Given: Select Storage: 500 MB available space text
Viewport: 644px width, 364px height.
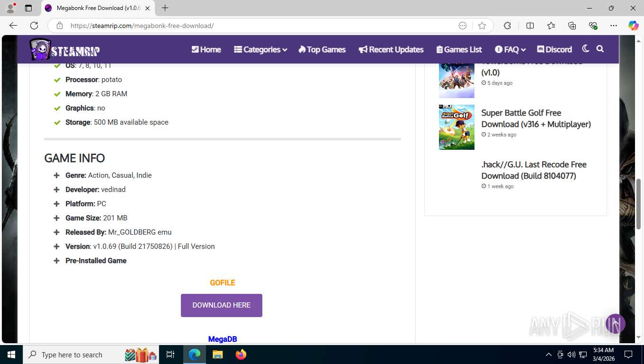Looking at the screenshot, I should pos(117,122).
